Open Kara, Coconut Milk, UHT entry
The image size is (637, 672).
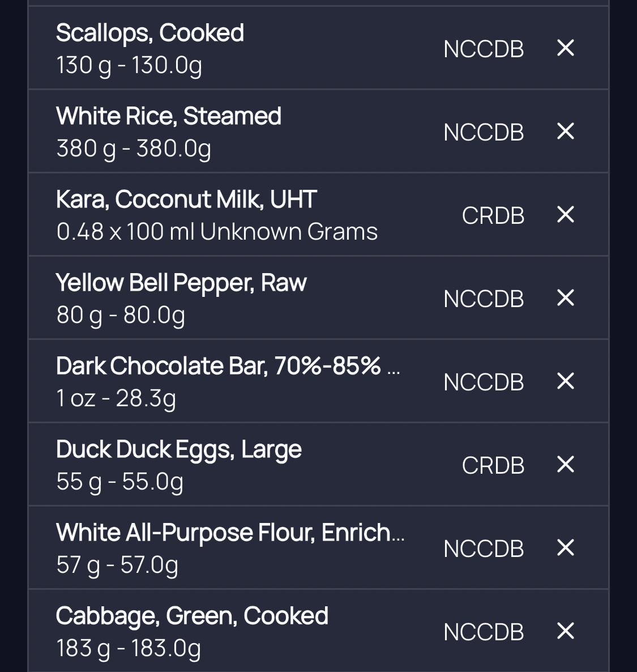(318, 214)
